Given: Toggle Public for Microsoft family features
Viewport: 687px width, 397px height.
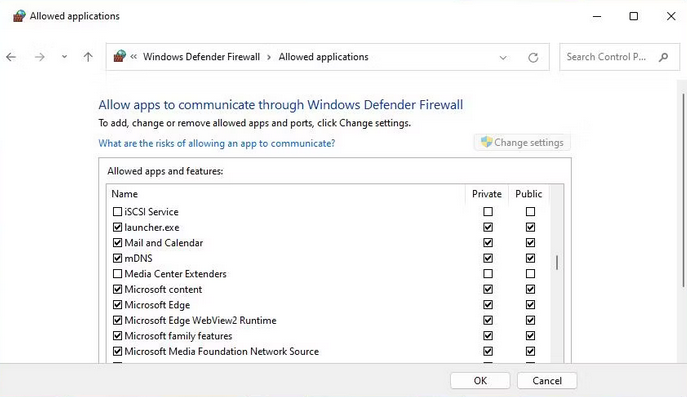Looking at the screenshot, I should (x=530, y=336).
